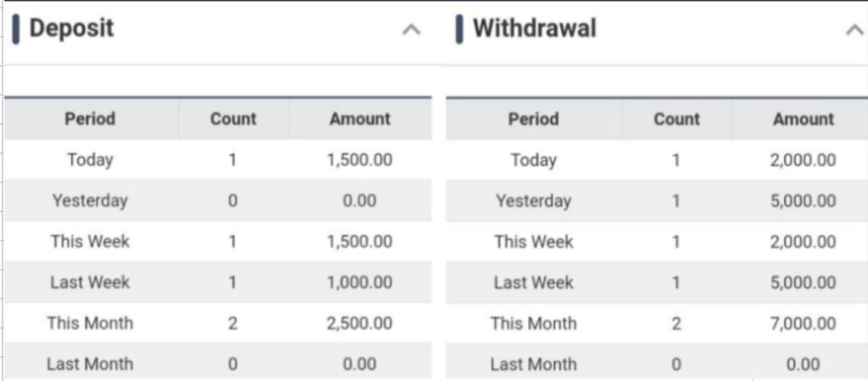The image size is (868, 381).
Task: Sort by Deposit Amount column header
Action: 360,119
